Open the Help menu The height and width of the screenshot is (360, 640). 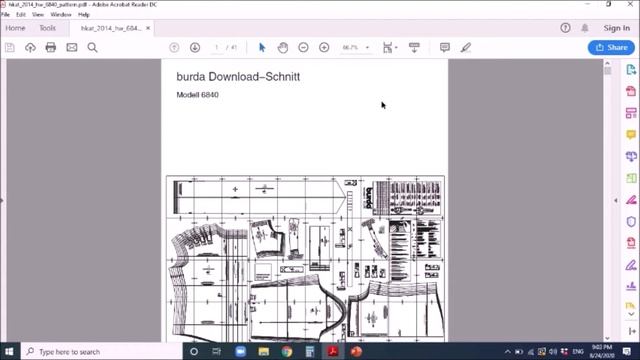click(x=84, y=14)
